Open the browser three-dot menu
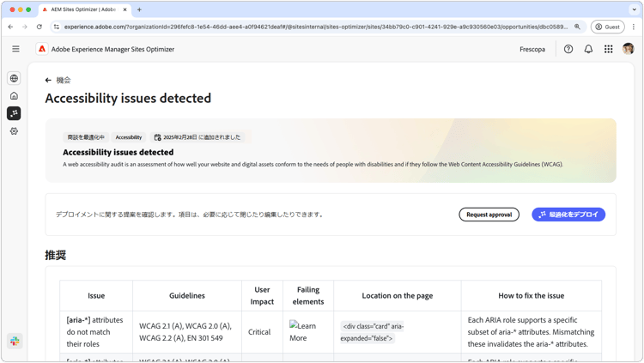The width and height of the screenshot is (644, 363). pos(634,27)
